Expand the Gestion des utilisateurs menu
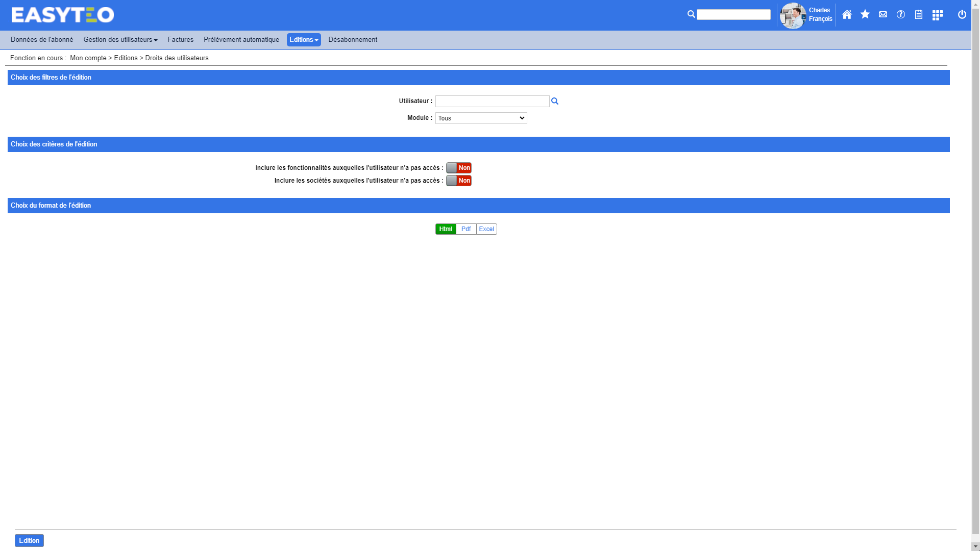This screenshot has height=551, width=980. tap(120, 40)
